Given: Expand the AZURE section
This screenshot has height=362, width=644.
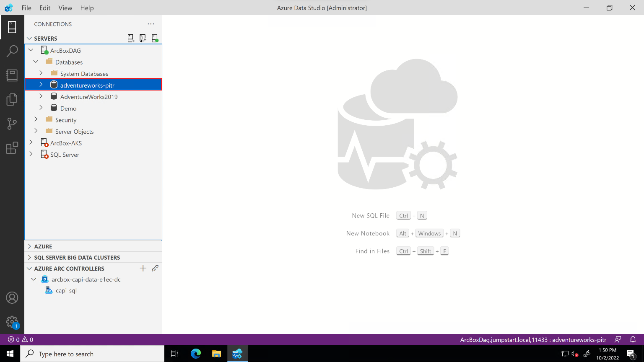Looking at the screenshot, I should coord(29,246).
